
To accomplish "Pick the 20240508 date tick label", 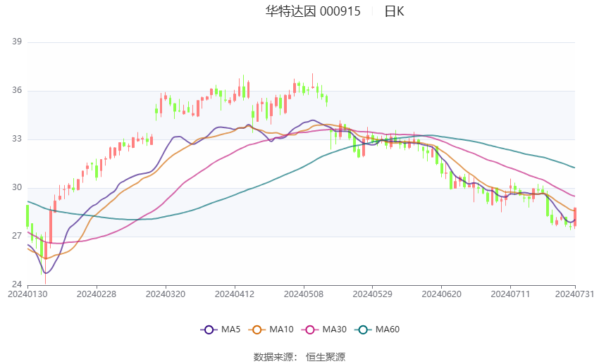I will (x=303, y=294).
